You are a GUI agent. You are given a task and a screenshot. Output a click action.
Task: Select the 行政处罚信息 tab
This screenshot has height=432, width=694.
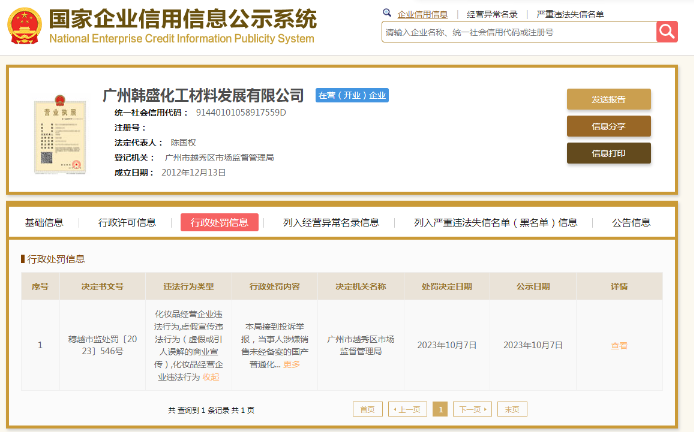pos(220,222)
